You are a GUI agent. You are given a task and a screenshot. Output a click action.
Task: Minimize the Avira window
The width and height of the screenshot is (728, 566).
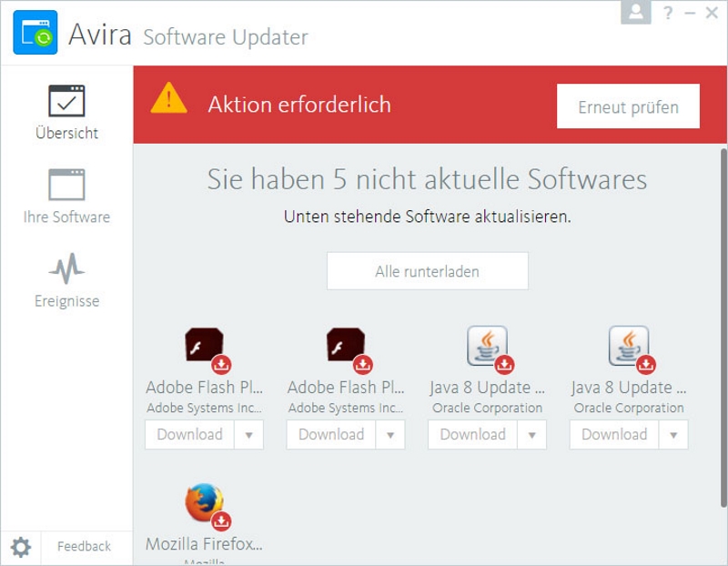click(690, 13)
